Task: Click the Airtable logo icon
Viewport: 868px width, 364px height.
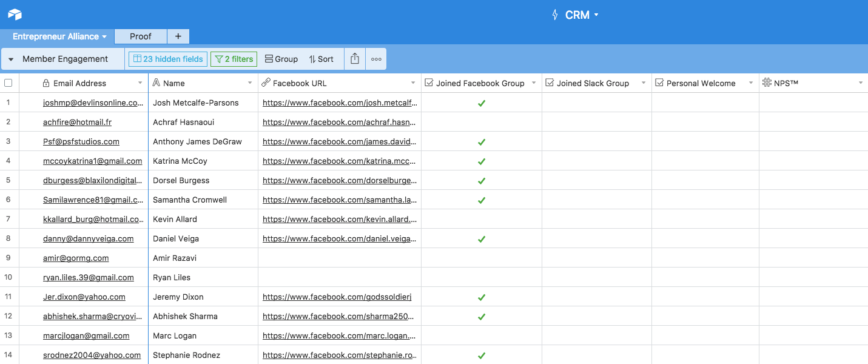Action: 15,15
